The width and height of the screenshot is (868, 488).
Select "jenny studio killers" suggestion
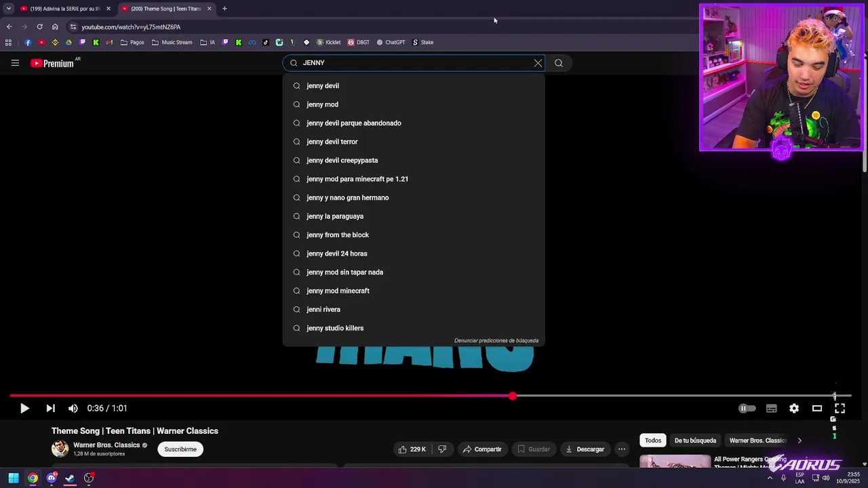pos(414,328)
